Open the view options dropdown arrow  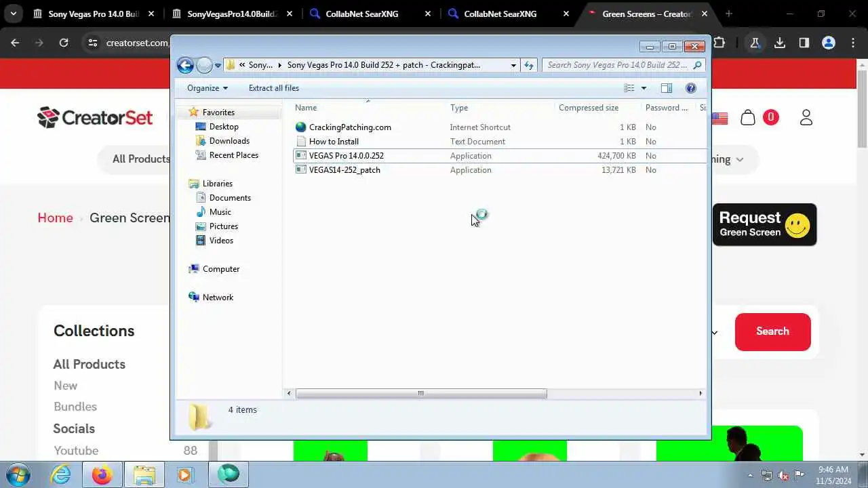pyautogui.click(x=644, y=88)
